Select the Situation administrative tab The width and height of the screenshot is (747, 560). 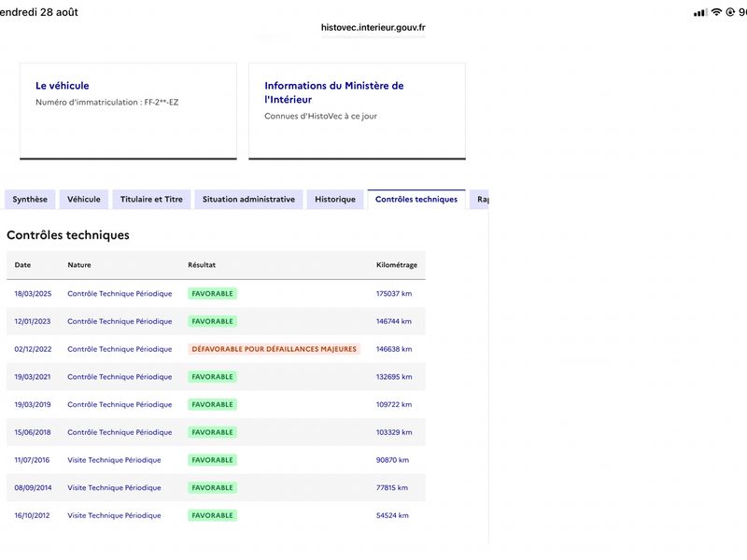click(x=248, y=200)
